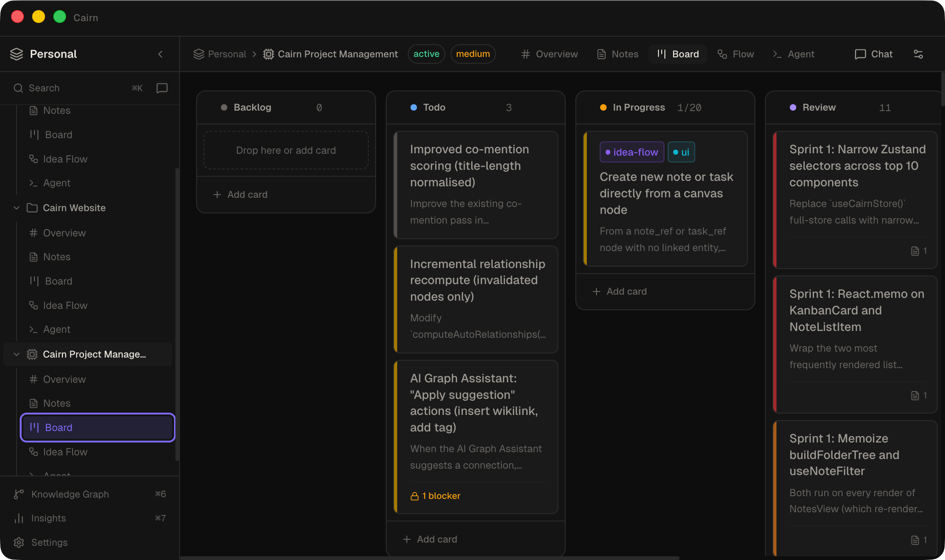Open Settings gear in sidebar

(x=90, y=543)
